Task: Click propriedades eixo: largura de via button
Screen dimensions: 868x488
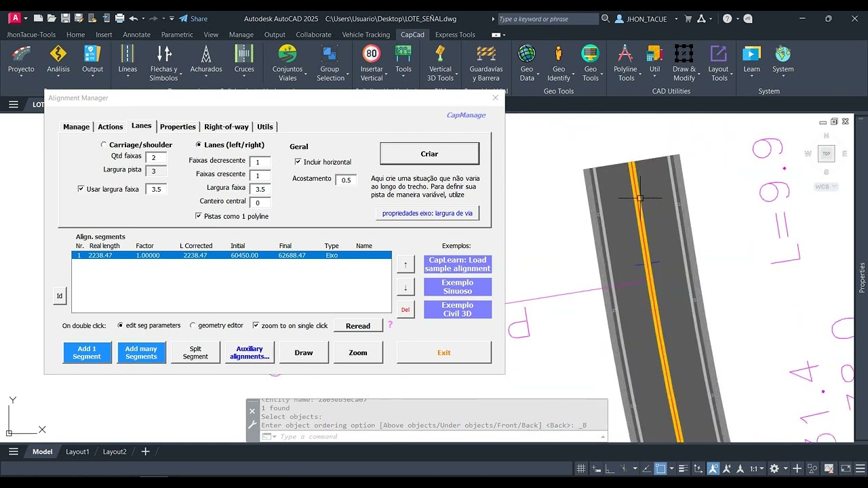Action: [x=427, y=213]
